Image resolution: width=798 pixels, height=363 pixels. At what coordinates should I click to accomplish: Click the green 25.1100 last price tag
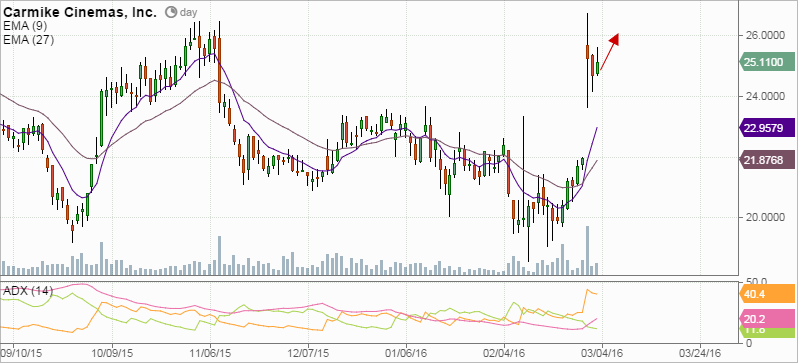click(x=766, y=62)
